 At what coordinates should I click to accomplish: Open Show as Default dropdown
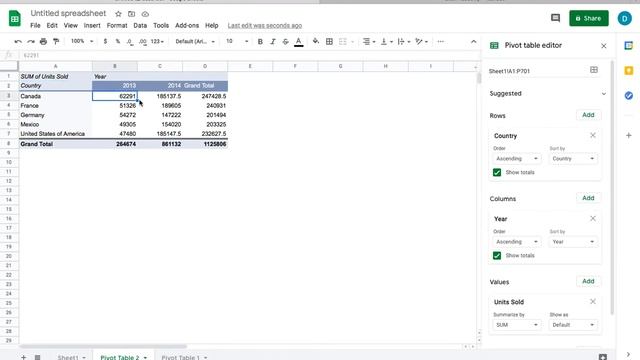[x=573, y=325]
